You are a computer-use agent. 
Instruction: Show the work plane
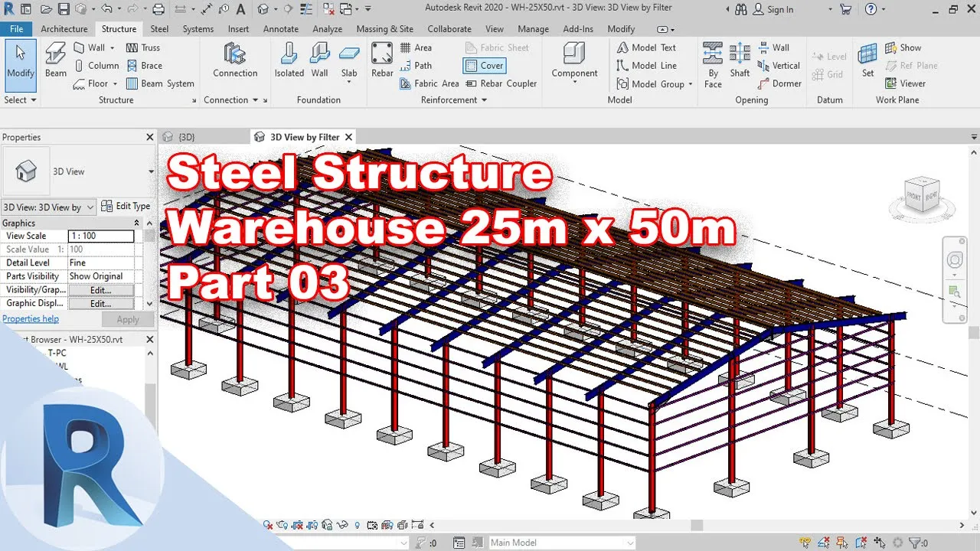point(903,47)
